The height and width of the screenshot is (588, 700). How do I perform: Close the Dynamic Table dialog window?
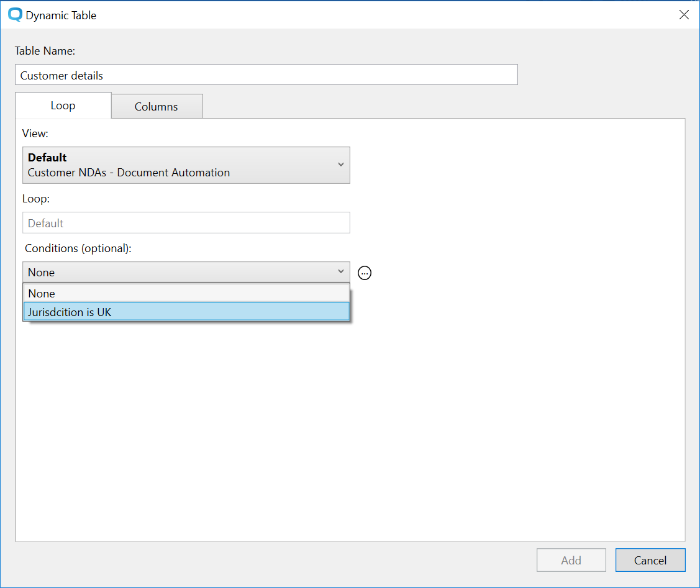click(684, 15)
